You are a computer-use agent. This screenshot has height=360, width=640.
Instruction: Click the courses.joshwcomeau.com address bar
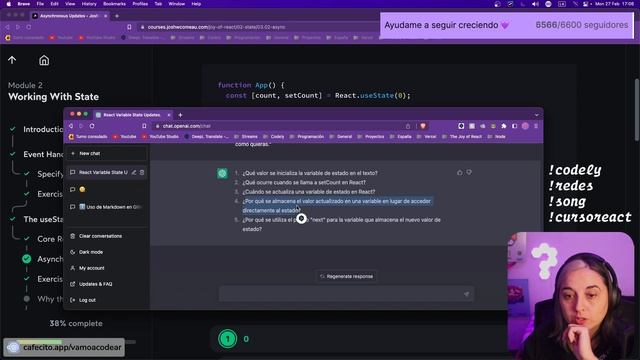(257, 27)
